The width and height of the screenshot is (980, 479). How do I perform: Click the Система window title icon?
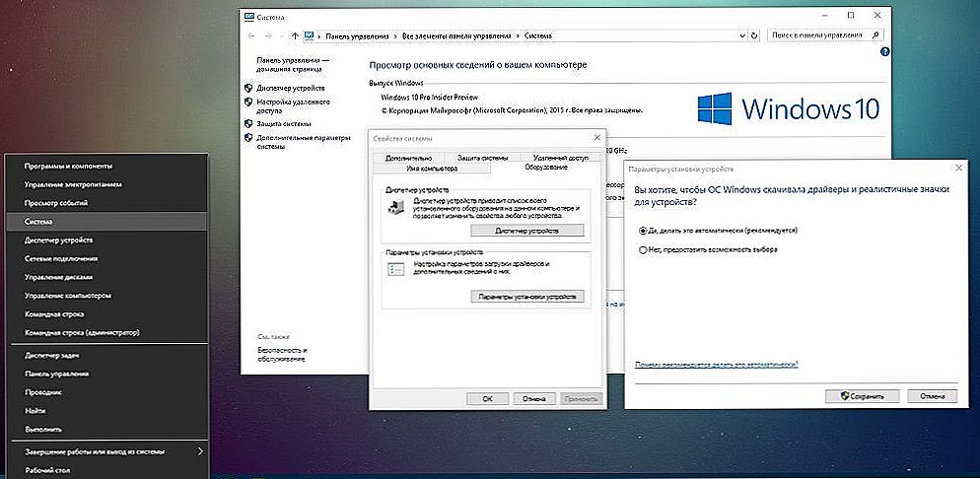[x=248, y=16]
